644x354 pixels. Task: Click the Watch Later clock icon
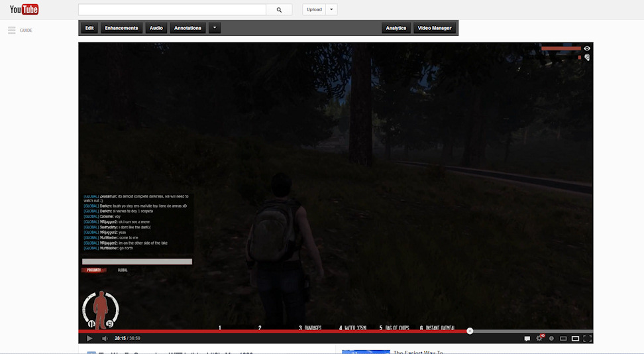(552, 338)
